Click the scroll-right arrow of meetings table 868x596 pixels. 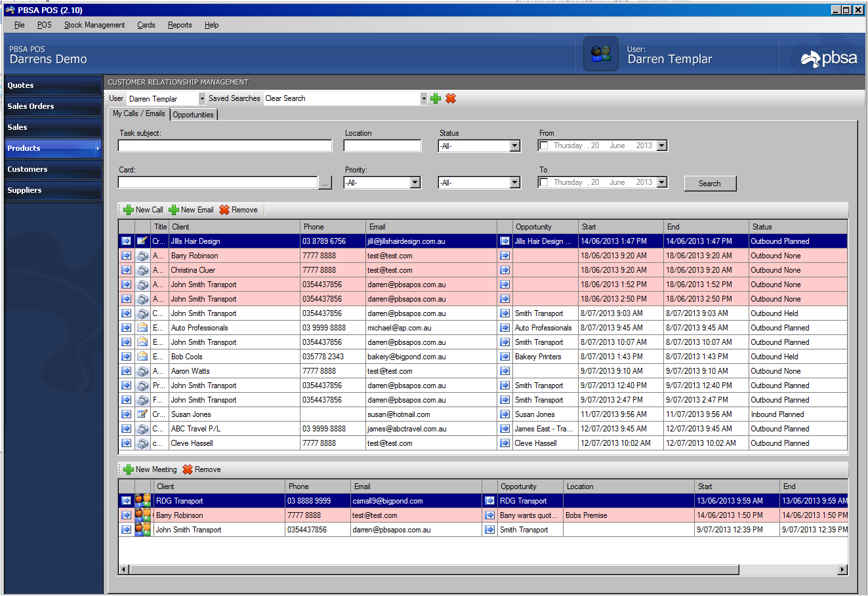coord(842,570)
